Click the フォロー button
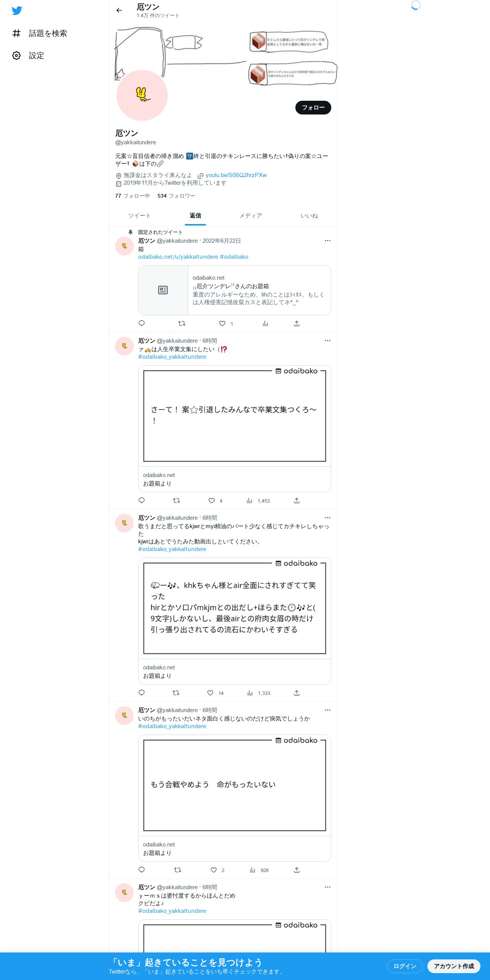This screenshot has width=490, height=980. coord(313,108)
